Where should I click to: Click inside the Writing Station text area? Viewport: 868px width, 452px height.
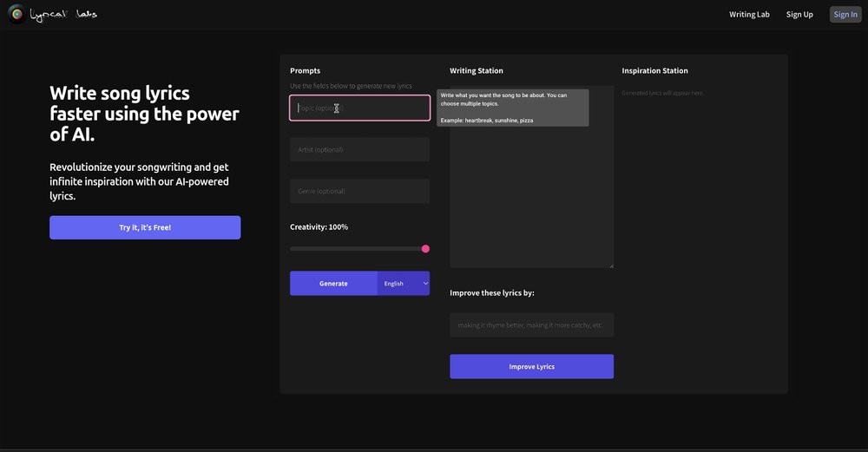[x=531, y=200]
